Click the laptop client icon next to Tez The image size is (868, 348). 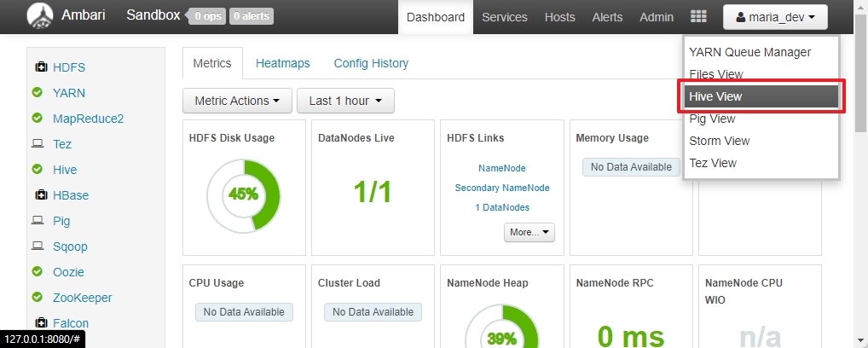tap(38, 143)
